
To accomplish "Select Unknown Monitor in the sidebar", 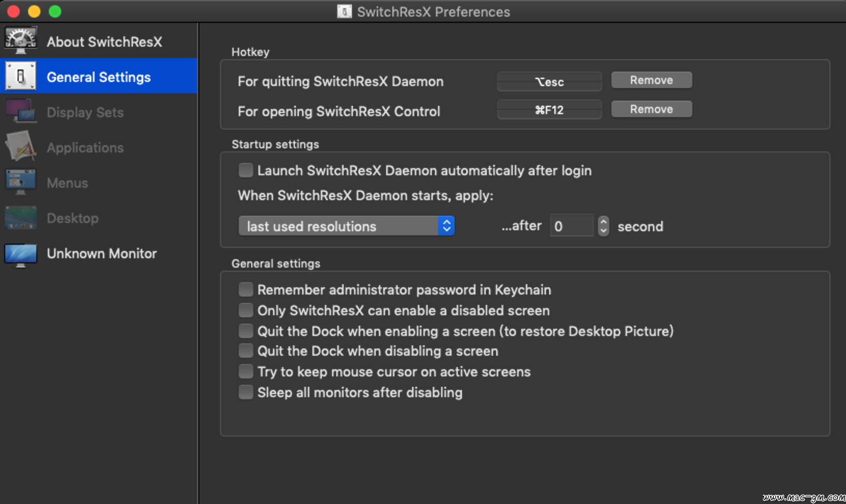I will [x=99, y=253].
